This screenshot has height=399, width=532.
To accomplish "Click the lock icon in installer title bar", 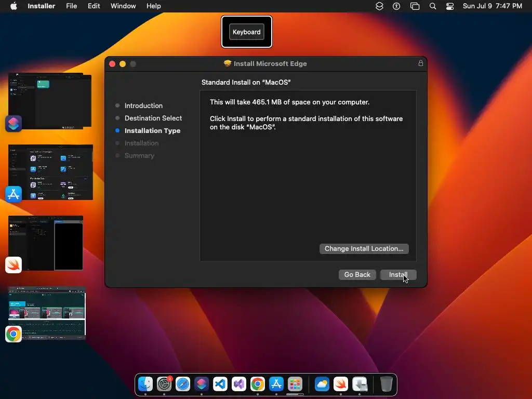I will click(421, 63).
